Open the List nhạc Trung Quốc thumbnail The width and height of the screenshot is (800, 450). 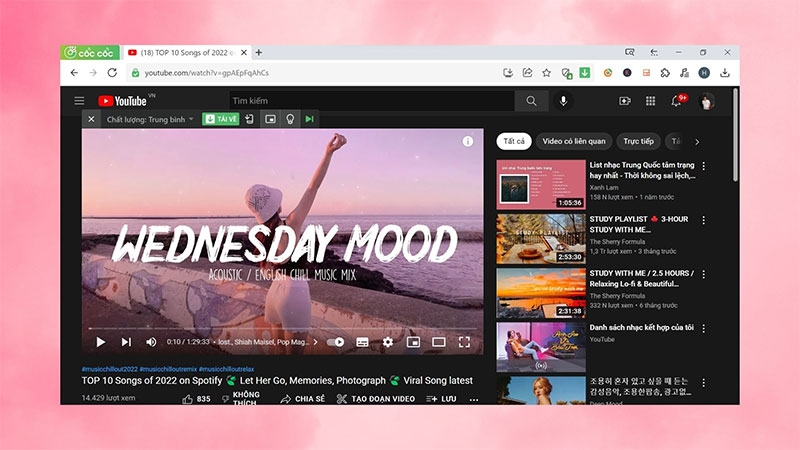click(x=541, y=185)
